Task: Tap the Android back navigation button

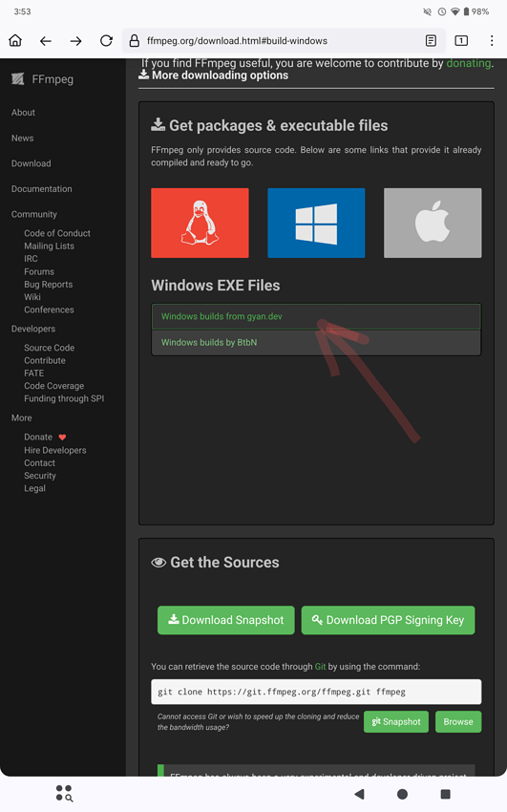Action: tap(360, 794)
